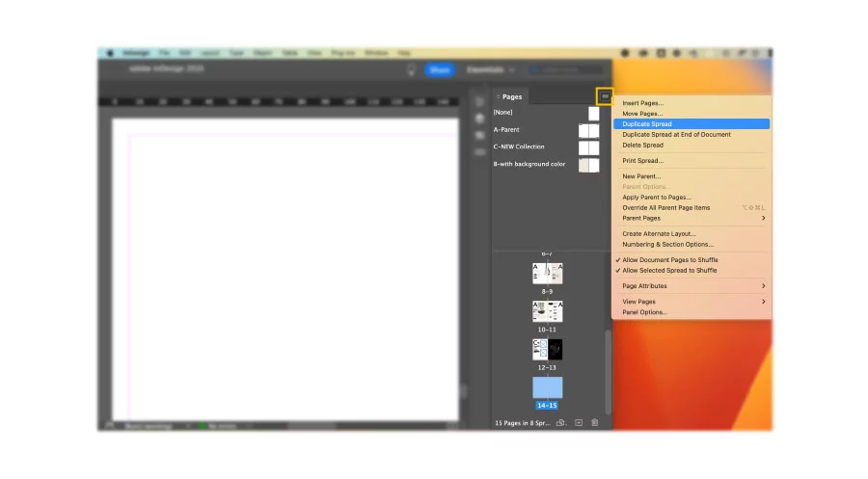Click the "15 Pages in 8 Spr..." status text

click(x=523, y=423)
